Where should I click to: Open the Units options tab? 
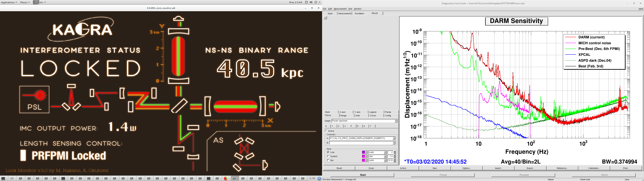pyautogui.click(x=361, y=115)
